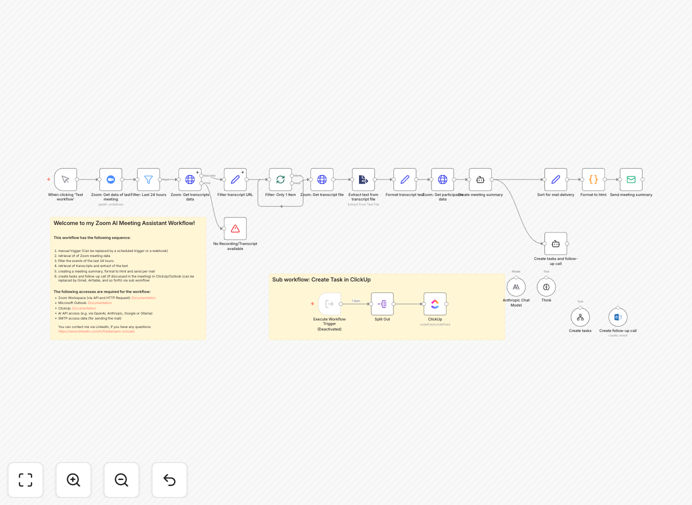Select the 'Filter: Last 24 hours' funnel node
692x505 pixels.
(148, 179)
